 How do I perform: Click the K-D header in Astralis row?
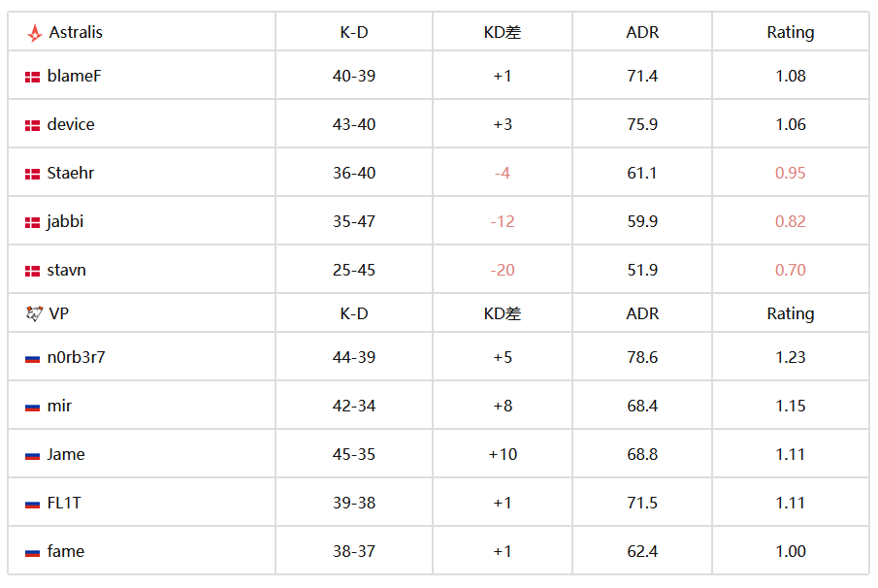[354, 32]
